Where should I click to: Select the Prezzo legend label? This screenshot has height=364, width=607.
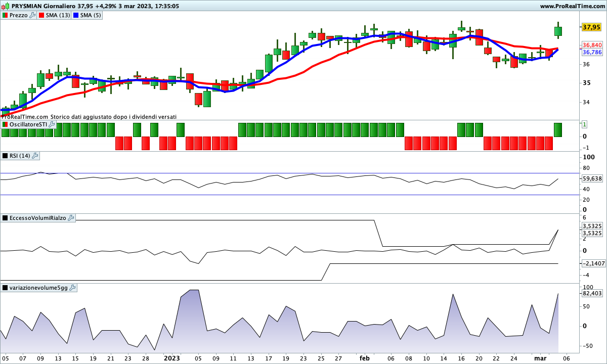[x=19, y=15]
